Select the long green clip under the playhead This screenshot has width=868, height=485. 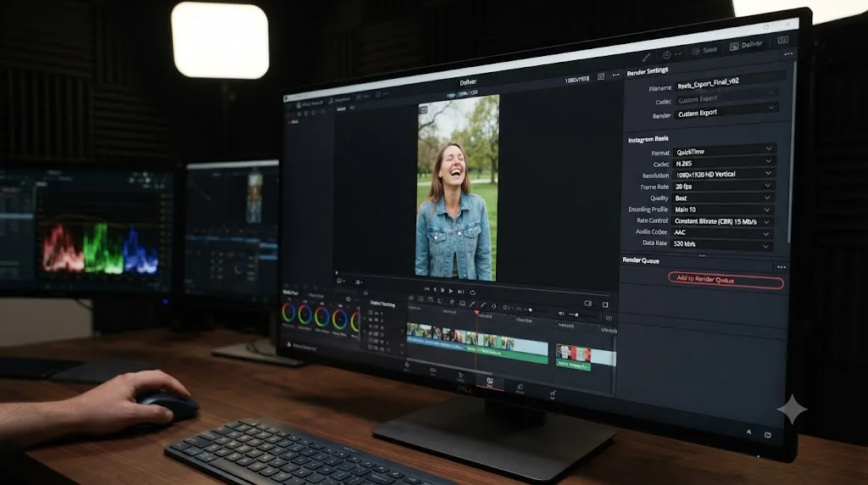coord(506,353)
